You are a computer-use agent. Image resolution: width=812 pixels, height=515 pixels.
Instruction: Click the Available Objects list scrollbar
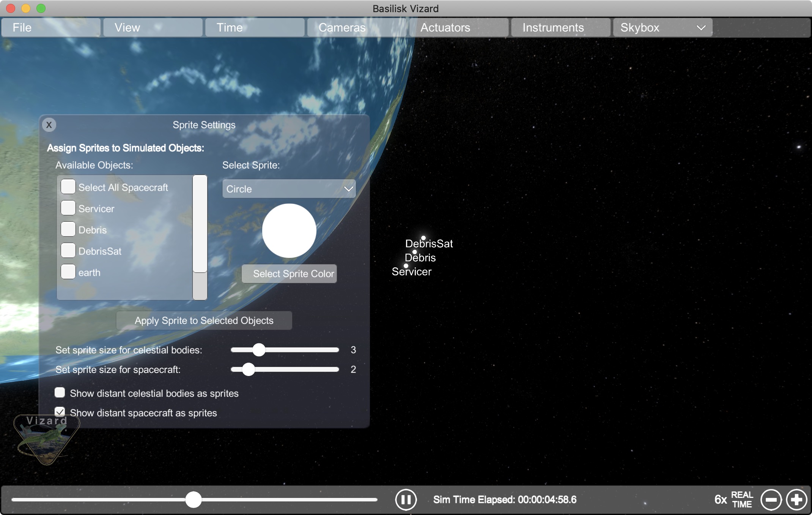click(200, 224)
